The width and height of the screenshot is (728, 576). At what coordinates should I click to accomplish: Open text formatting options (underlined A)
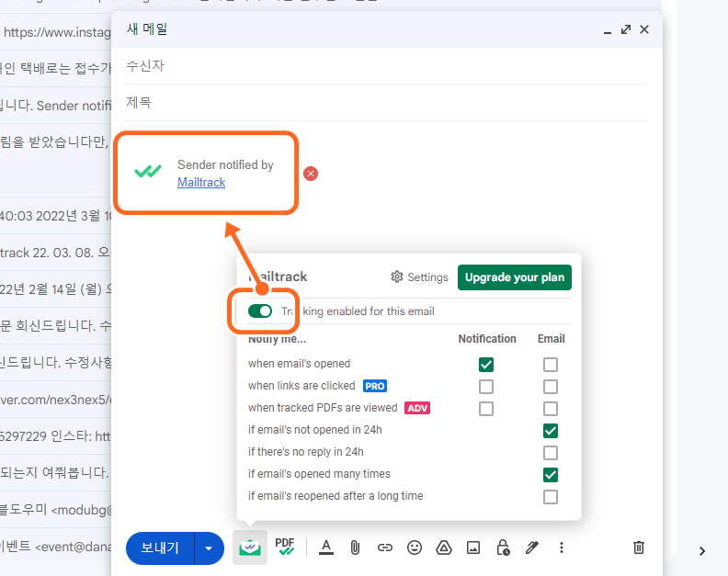tap(326, 548)
